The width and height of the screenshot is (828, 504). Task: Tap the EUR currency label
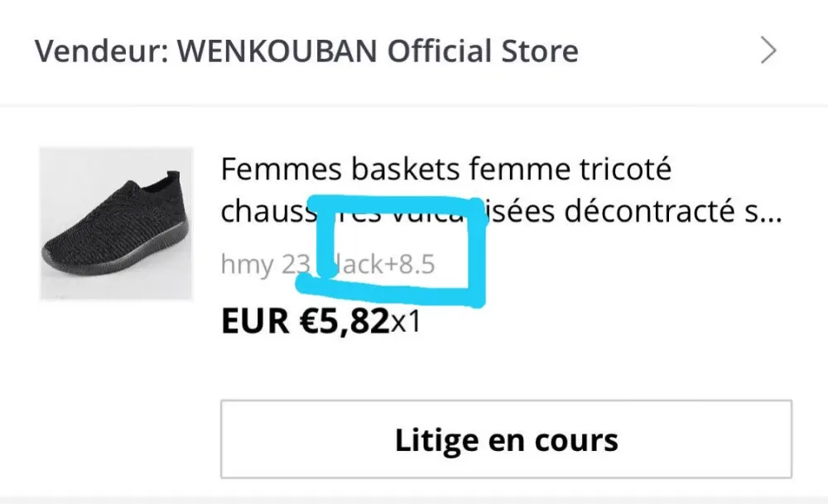pos(255,320)
